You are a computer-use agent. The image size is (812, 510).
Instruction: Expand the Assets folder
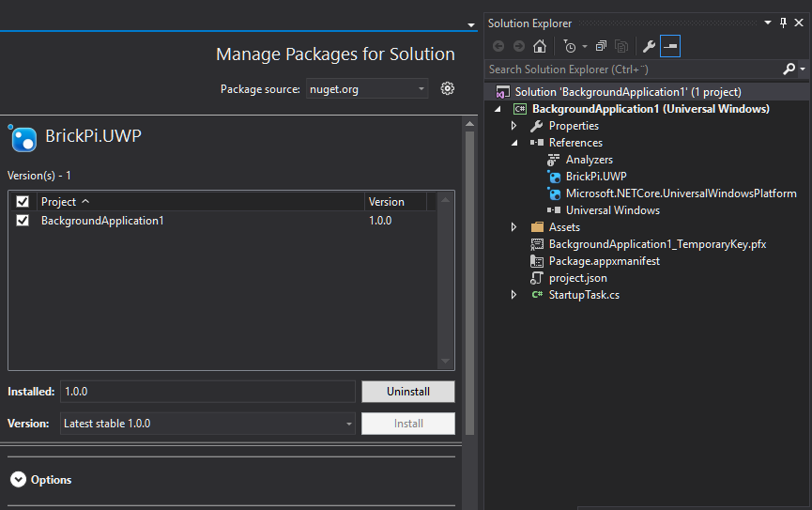pyautogui.click(x=513, y=227)
